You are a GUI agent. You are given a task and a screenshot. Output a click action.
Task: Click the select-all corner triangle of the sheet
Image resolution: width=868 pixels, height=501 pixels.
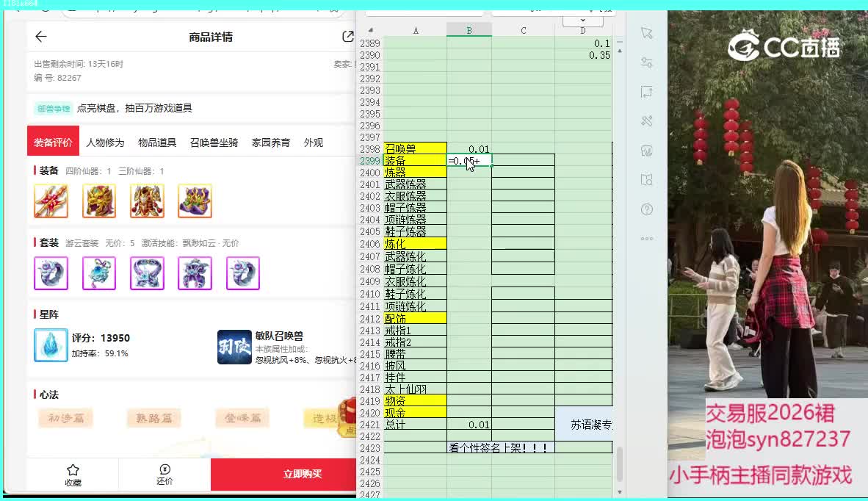(370, 30)
